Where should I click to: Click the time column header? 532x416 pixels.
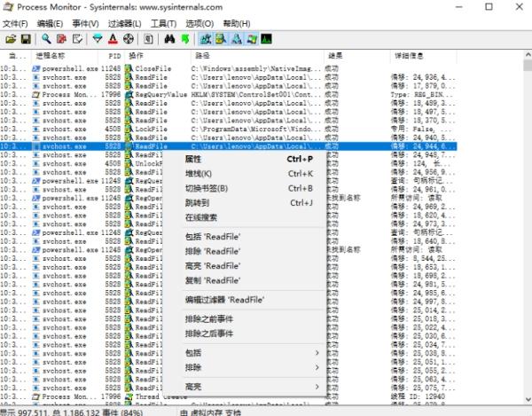pos(16,56)
